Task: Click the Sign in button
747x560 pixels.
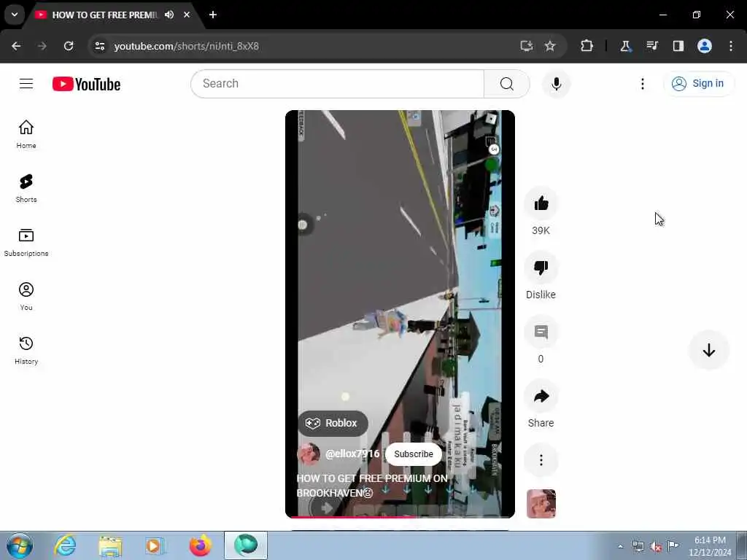Action: (x=698, y=84)
